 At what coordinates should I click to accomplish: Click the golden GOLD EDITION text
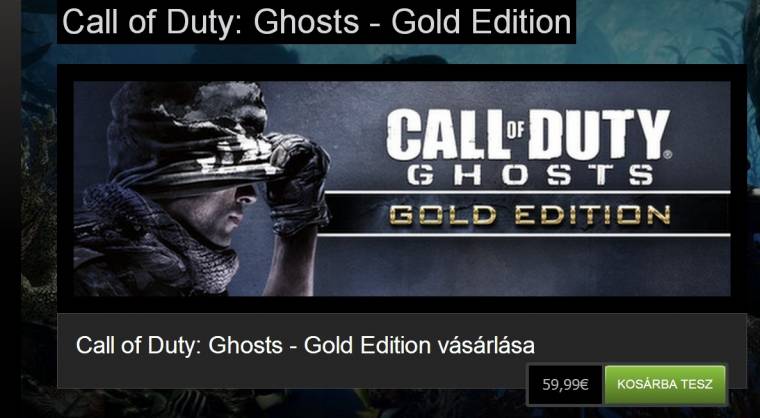click(530, 215)
